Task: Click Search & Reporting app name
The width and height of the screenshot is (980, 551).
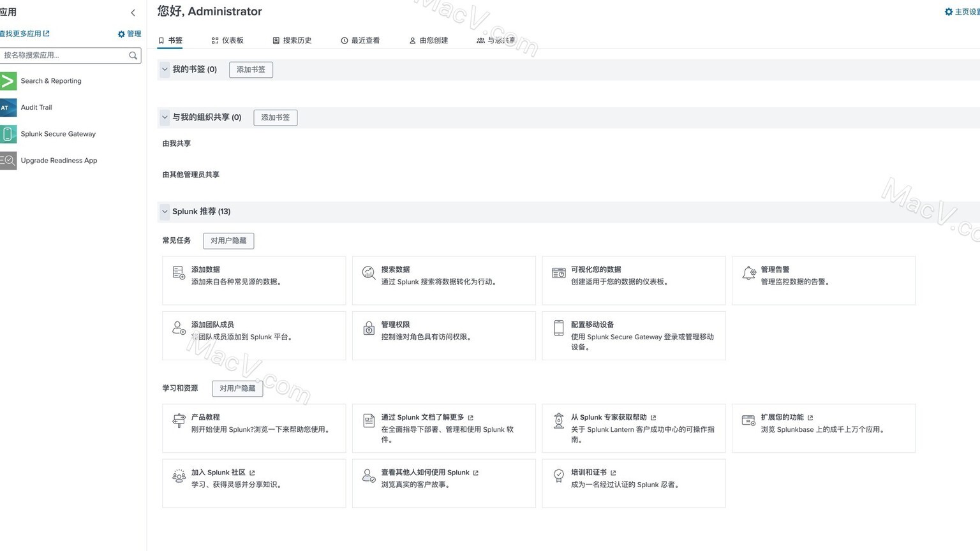Action: click(51, 81)
